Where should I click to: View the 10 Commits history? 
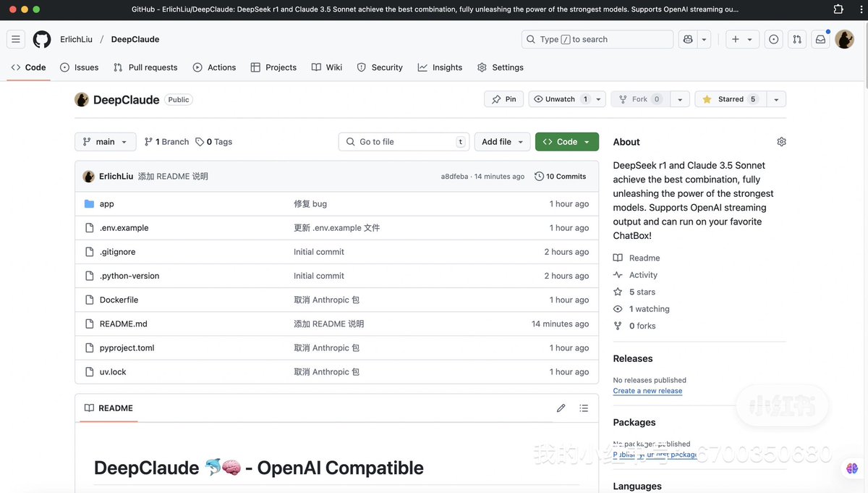pyautogui.click(x=561, y=177)
